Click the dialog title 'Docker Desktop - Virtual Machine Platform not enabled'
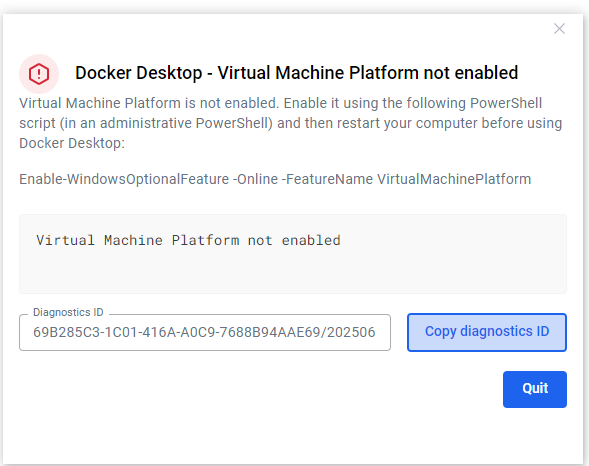This screenshot has height=466, width=589. (296, 73)
